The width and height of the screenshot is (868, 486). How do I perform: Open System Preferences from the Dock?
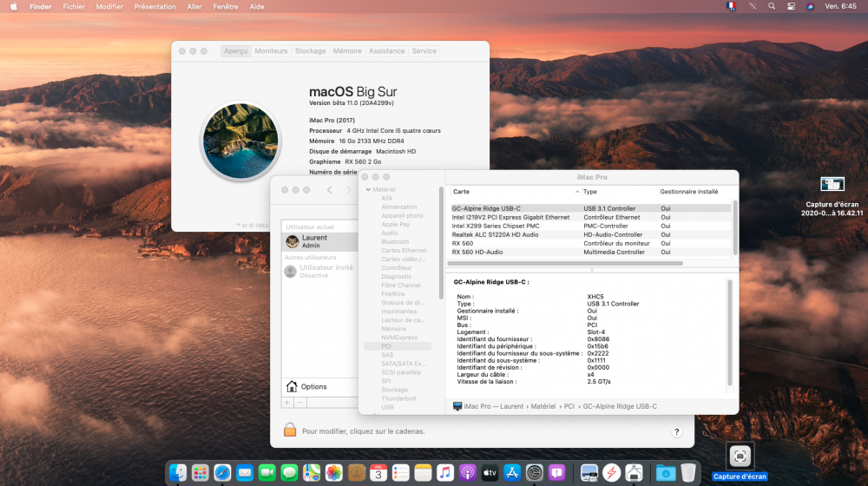535,473
